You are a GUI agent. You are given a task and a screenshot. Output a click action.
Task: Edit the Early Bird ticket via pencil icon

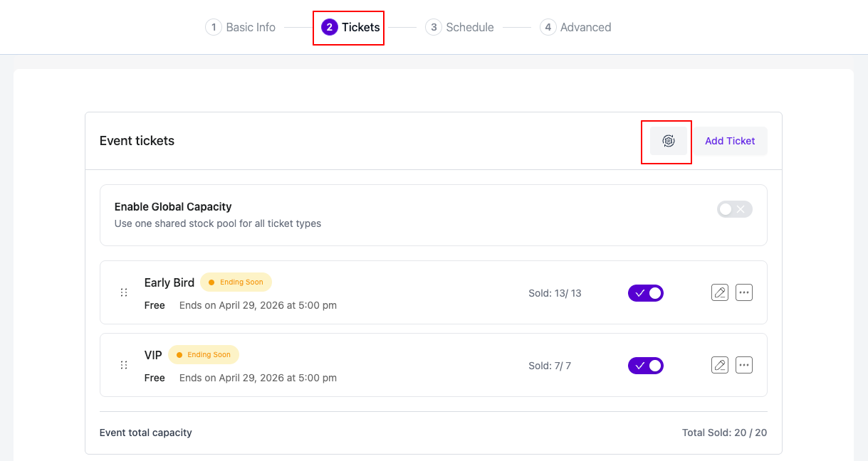[x=719, y=292]
